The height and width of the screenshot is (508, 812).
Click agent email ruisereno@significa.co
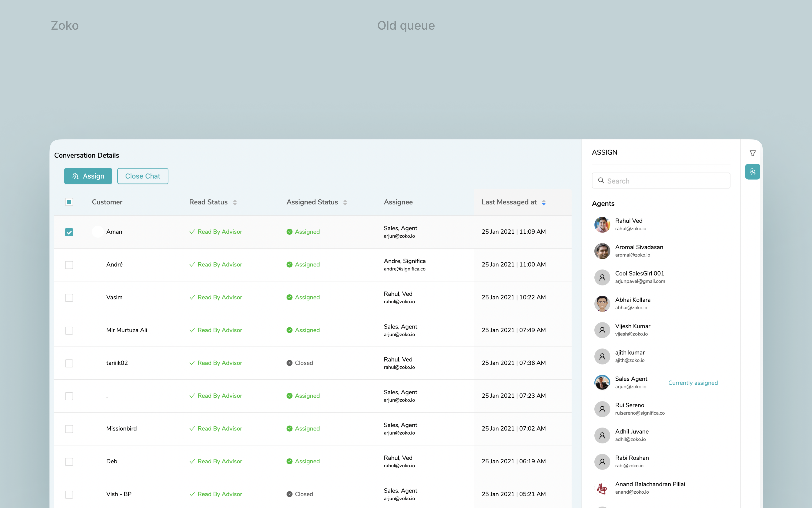pyautogui.click(x=639, y=413)
